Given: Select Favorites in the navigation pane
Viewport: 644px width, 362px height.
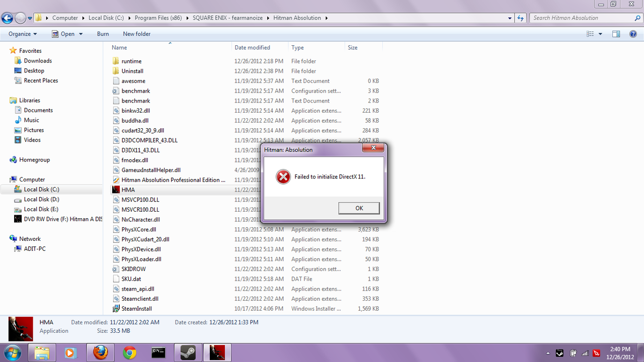Looking at the screenshot, I should pyautogui.click(x=30, y=51).
